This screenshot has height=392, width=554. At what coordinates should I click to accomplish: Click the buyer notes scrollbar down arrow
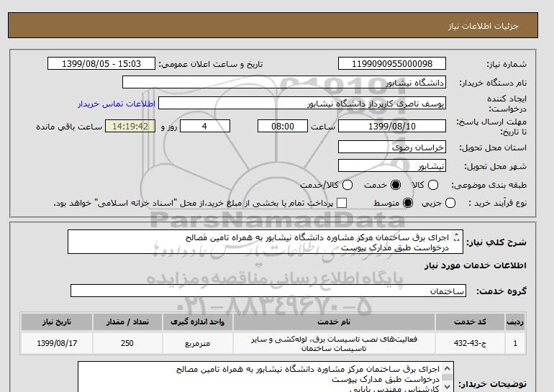[x=447, y=388]
